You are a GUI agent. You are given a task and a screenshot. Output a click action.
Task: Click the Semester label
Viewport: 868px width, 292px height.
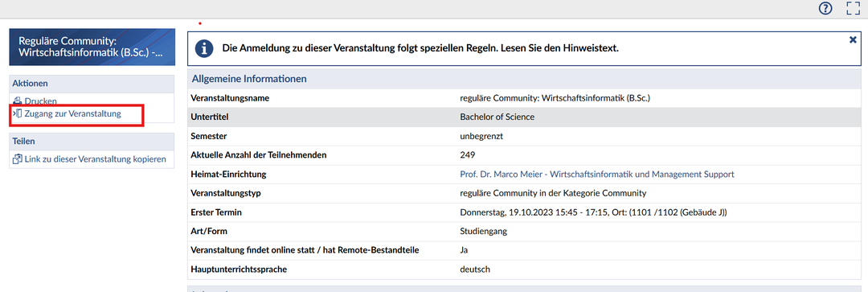click(209, 136)
